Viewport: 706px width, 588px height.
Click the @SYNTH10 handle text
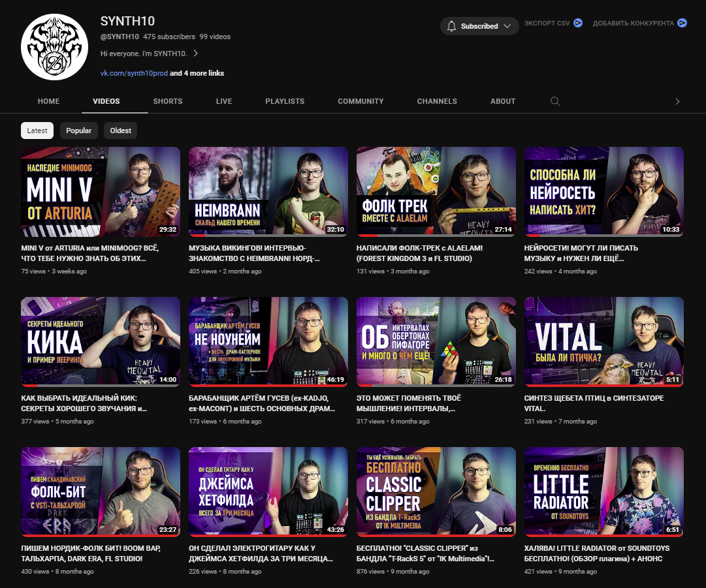pos(120,37)
